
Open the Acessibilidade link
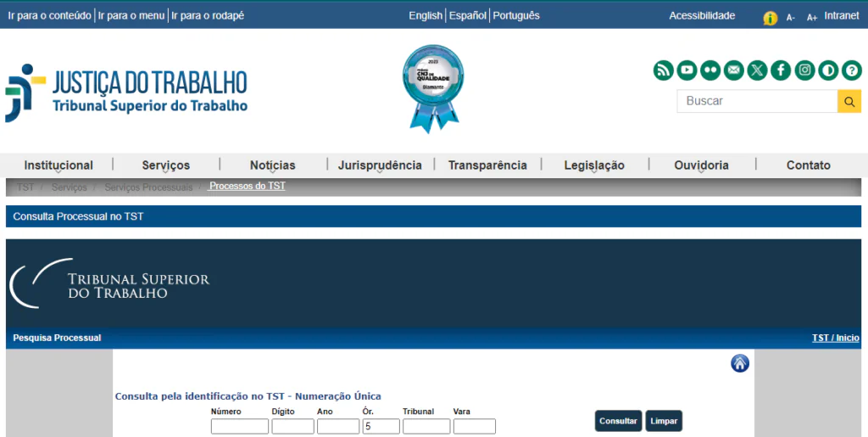(x=702, y=15)
